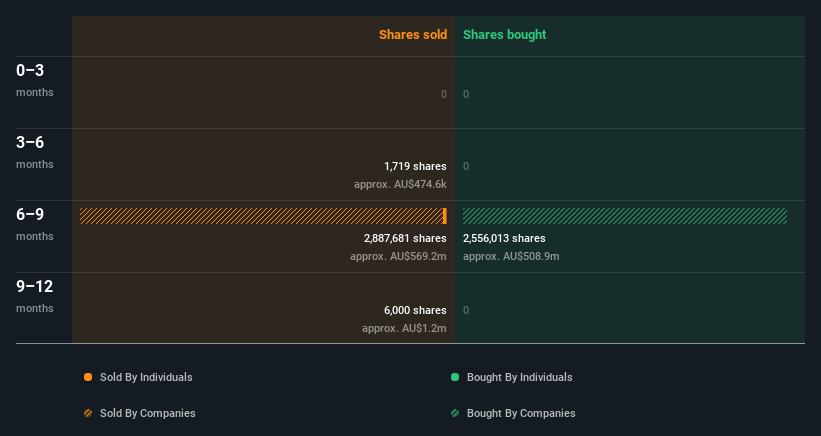This screenshot has height=436, width=821.
Task: Click the 2,887,681 shares value
Action: coord(405,238)
